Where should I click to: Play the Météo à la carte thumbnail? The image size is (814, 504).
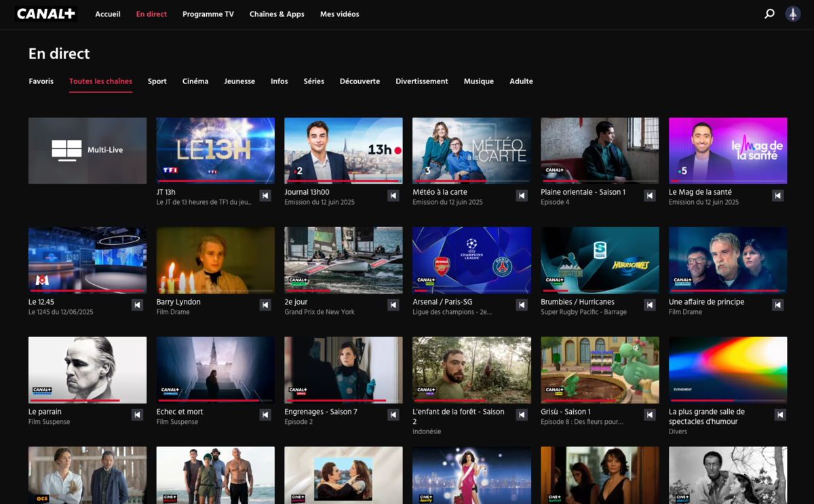pyautogui.click(x=471, y=151)
